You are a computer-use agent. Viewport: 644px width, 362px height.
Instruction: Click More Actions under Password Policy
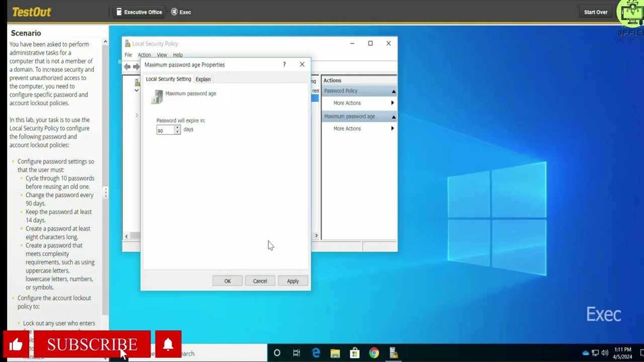pyautogui.click(x=347, y=103)
